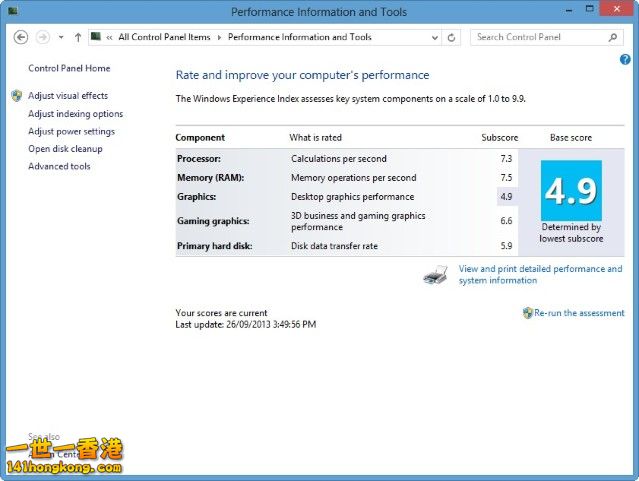
Task: Go up one level with Up arrow
Action: point(78,37)
